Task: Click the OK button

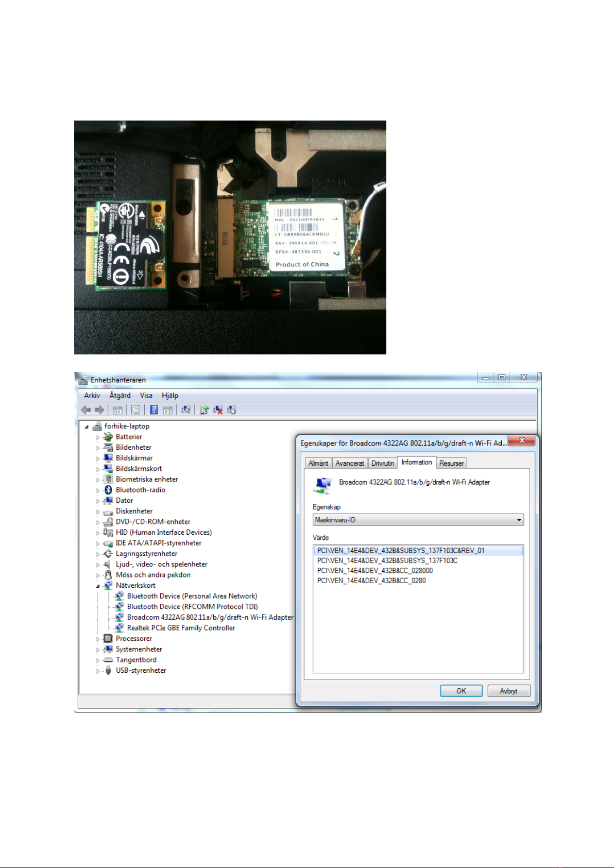Action: pyautogui.click(x=461, y=691)
